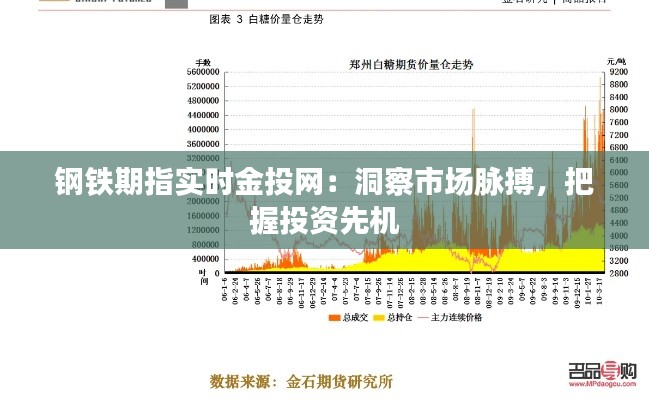Click the 400000 left axis label

204,259
